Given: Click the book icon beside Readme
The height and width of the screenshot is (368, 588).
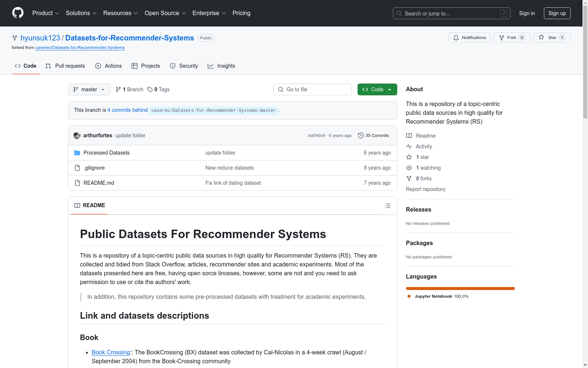Looking at the screenshot, I should point(409,136).
